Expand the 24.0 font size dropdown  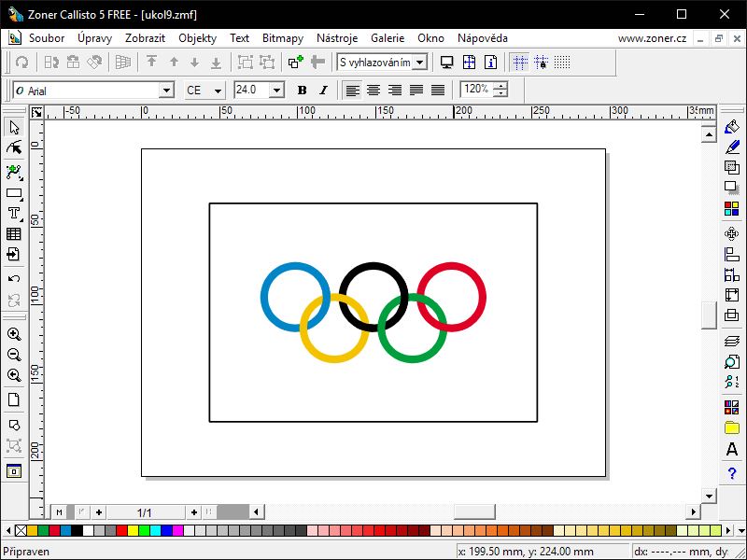[x=276, y=90]
